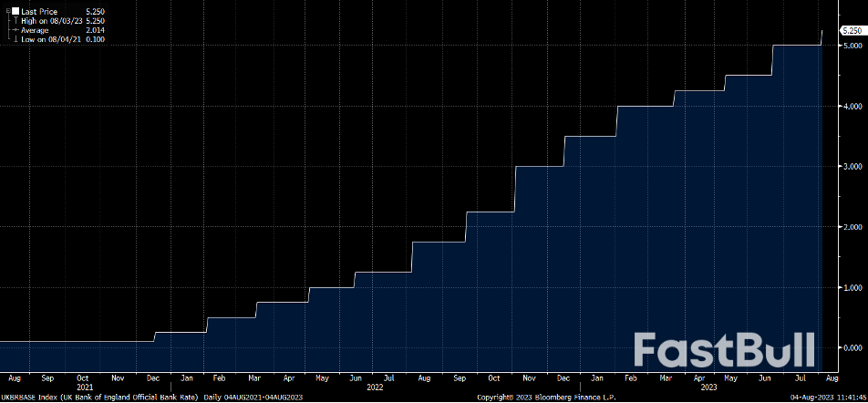Click the Average line icon in legend
868x403 pixels.
click(14, 30)
